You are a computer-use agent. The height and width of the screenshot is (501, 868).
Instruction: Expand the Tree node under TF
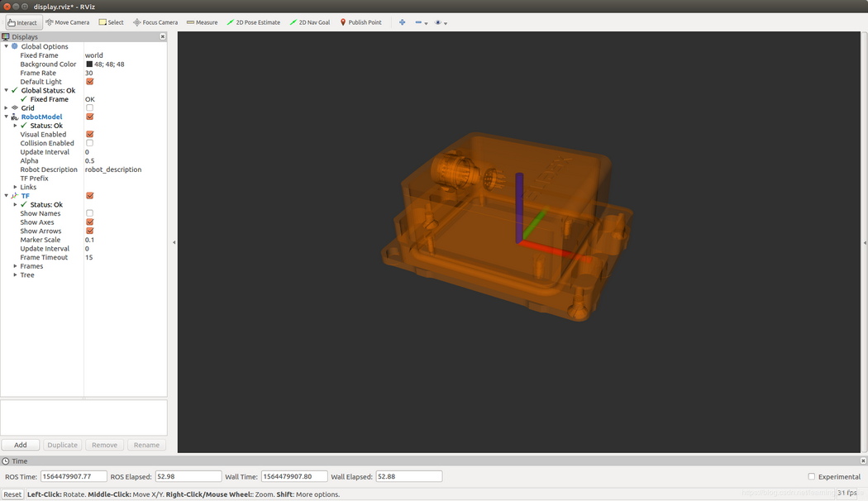pos(15,275)
